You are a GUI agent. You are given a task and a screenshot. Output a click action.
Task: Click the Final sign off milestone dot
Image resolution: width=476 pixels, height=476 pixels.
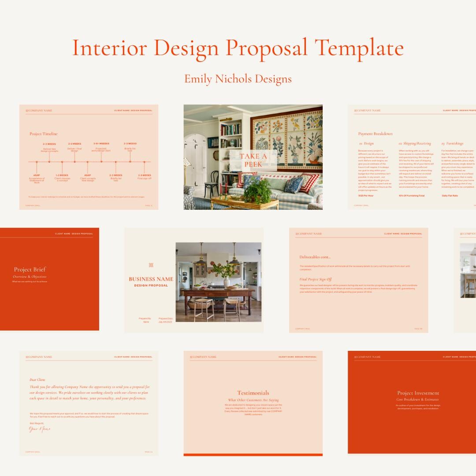click(144, 162)
